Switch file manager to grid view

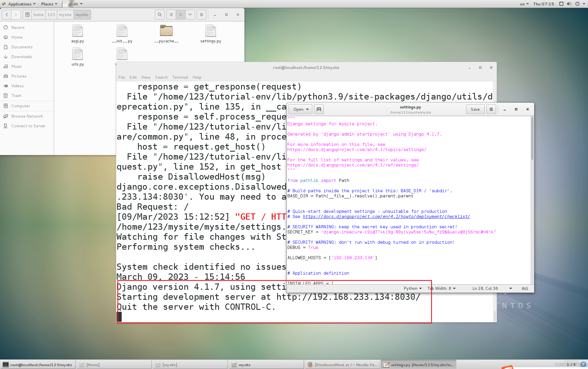coord(181,15)
